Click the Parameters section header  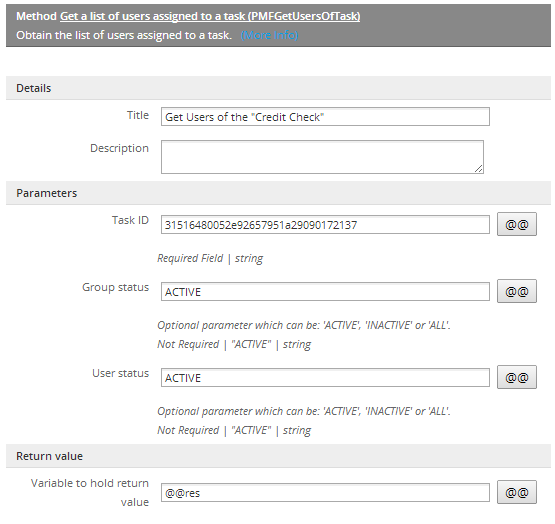[278, 193]
